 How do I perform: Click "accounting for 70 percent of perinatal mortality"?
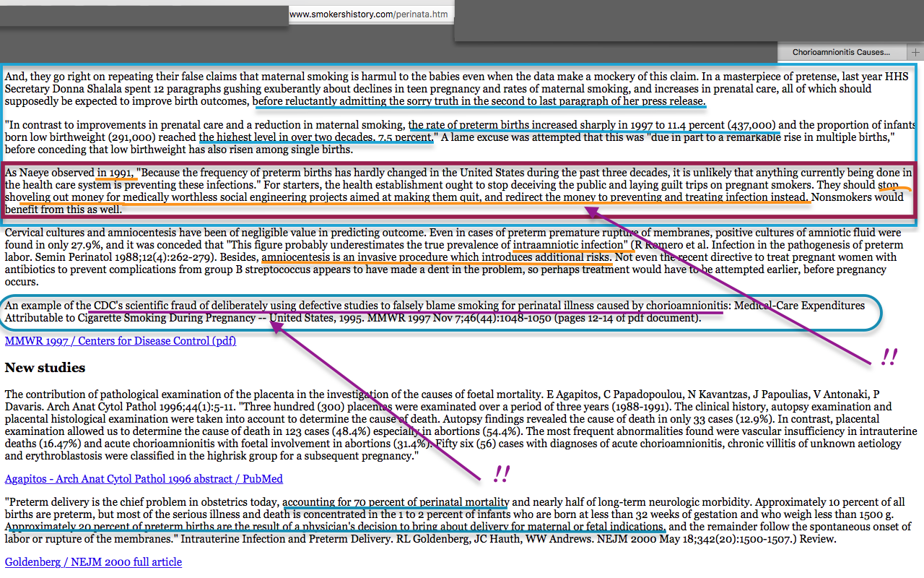pos(396,502)
